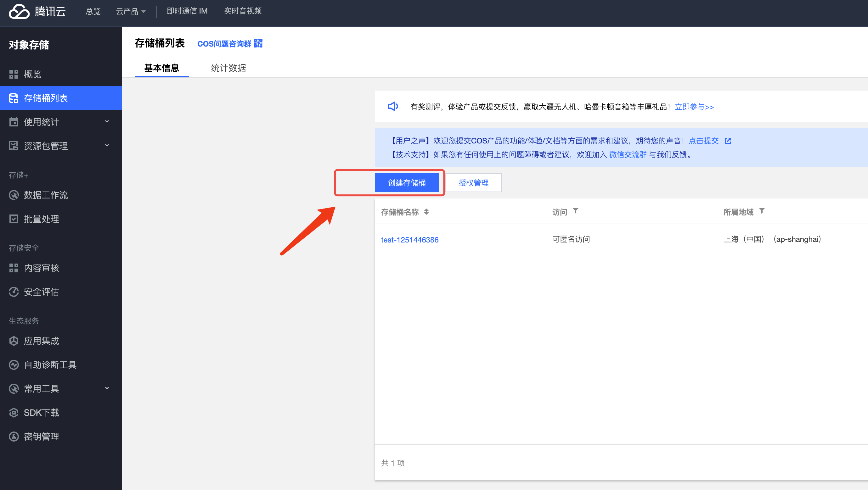
Task: Click the announcement speaker icon
Action: [x=392, y=107]
